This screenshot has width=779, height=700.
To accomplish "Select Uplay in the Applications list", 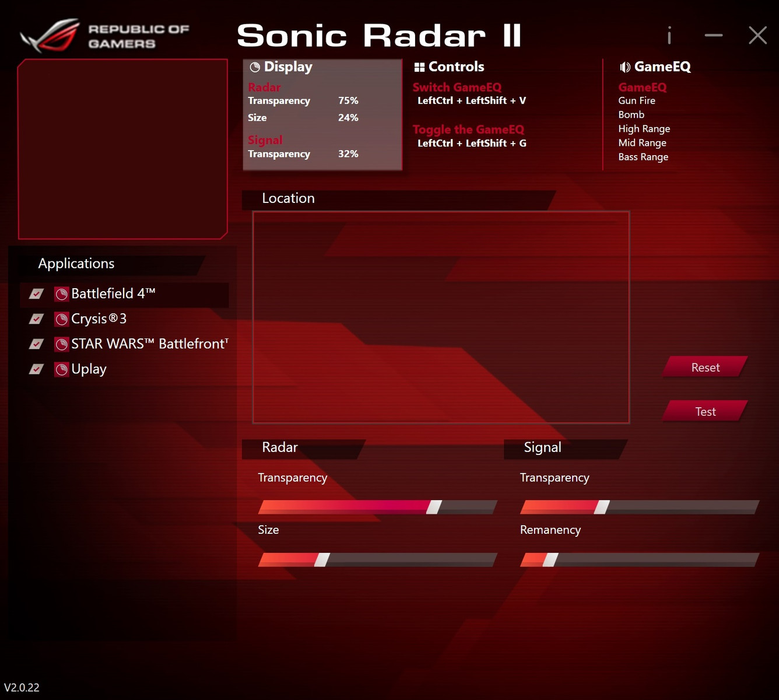I will (89, 369).
